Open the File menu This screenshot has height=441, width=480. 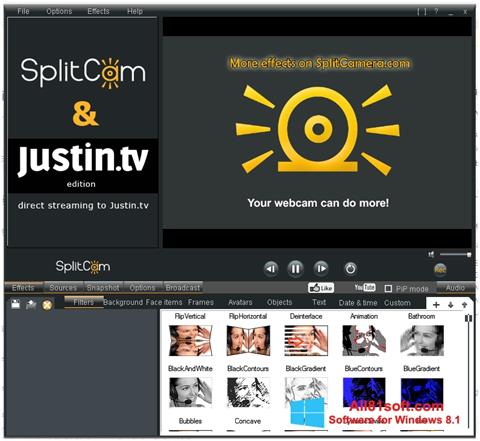click(x=23, y=11)
